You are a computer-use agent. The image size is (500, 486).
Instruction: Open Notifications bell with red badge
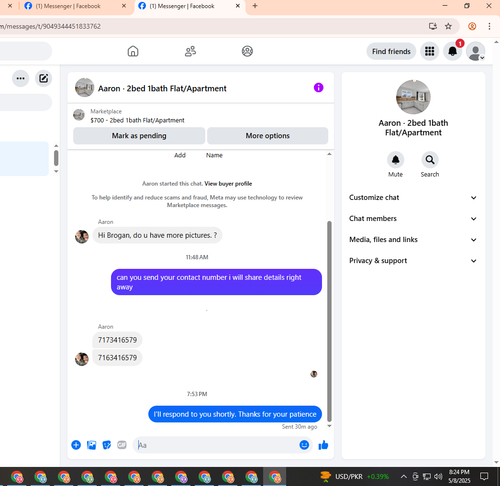(453, 51)
